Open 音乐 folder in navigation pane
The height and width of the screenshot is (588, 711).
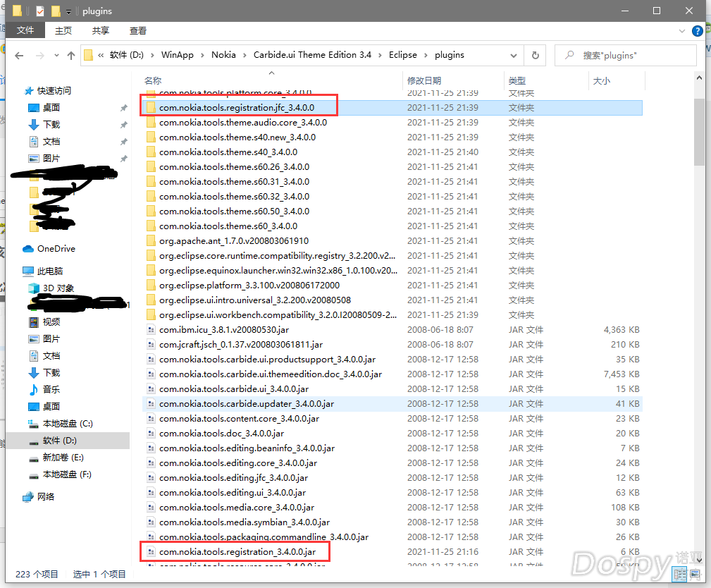tap(51, 390)
